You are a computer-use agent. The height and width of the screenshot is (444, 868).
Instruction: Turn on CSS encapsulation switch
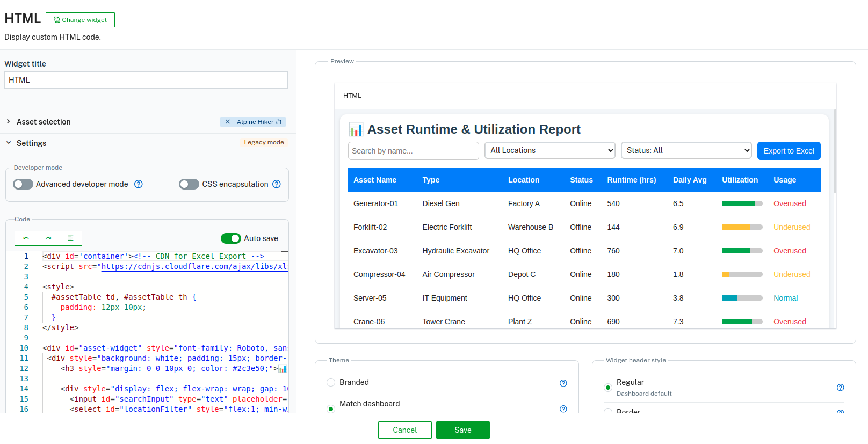pos(189,184)
